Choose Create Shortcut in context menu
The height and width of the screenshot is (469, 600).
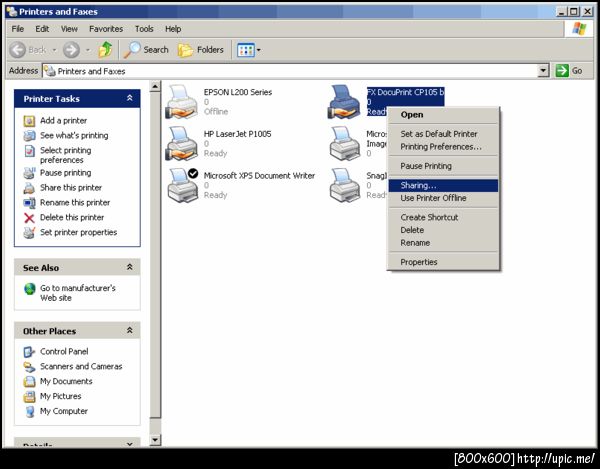click(x=443, y=217)
